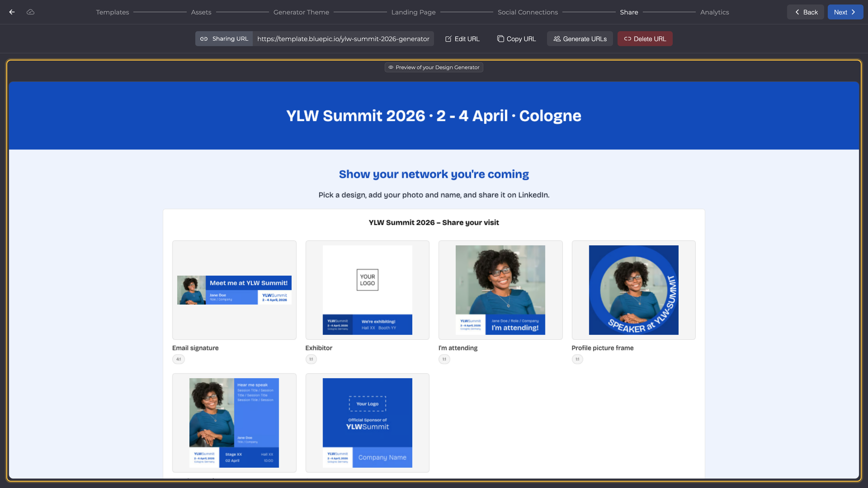This screenshot has height=488, width=868.
Task: Click the red Delete URL button
Action: pyautogui.click(x=645, y=39)
